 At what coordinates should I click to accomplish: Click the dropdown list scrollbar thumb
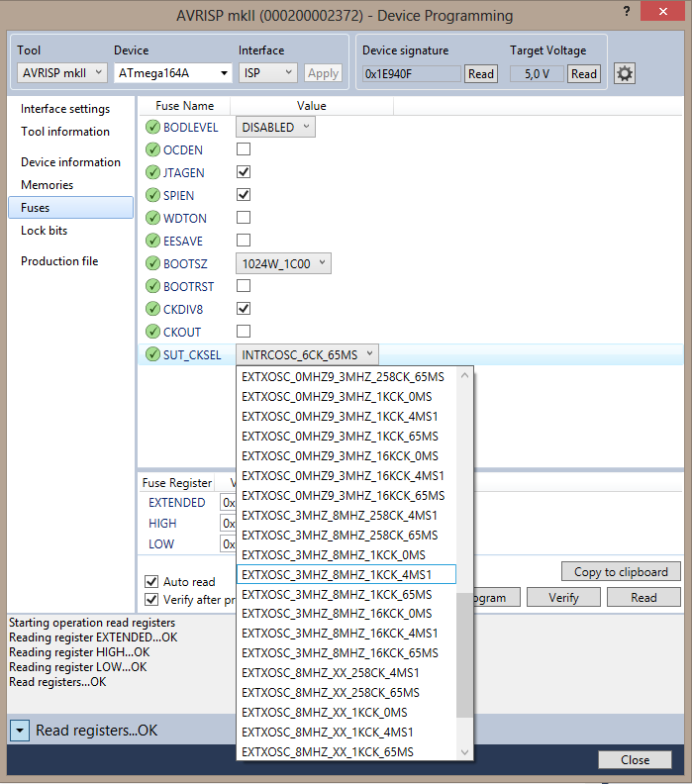click(464, 653)
